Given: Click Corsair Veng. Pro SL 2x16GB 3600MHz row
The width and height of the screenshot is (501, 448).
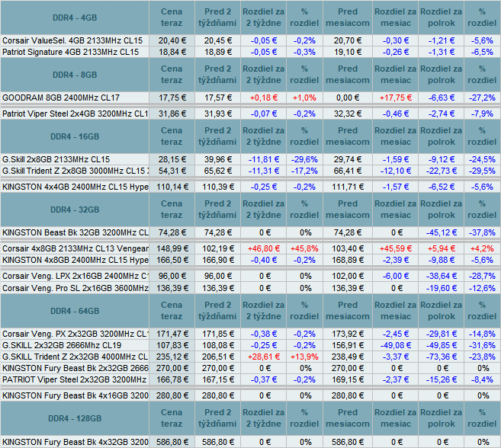Looking at the screenshot, I should [250, 288].
